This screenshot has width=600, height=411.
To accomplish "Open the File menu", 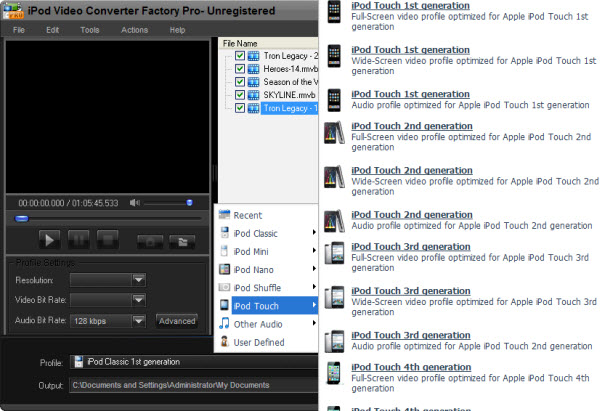I will tap(18, 30).
